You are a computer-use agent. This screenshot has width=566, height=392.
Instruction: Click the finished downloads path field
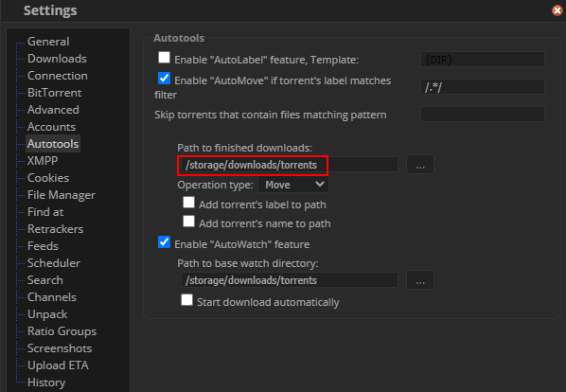[x=289, y=165]
